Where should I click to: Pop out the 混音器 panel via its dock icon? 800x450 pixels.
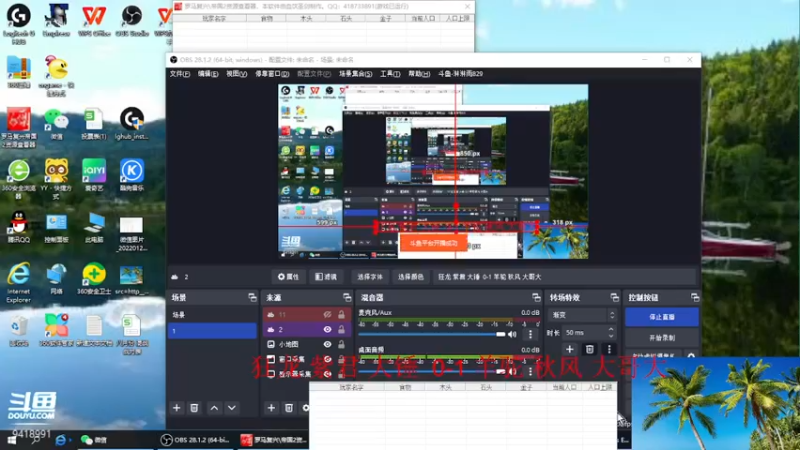536,297
